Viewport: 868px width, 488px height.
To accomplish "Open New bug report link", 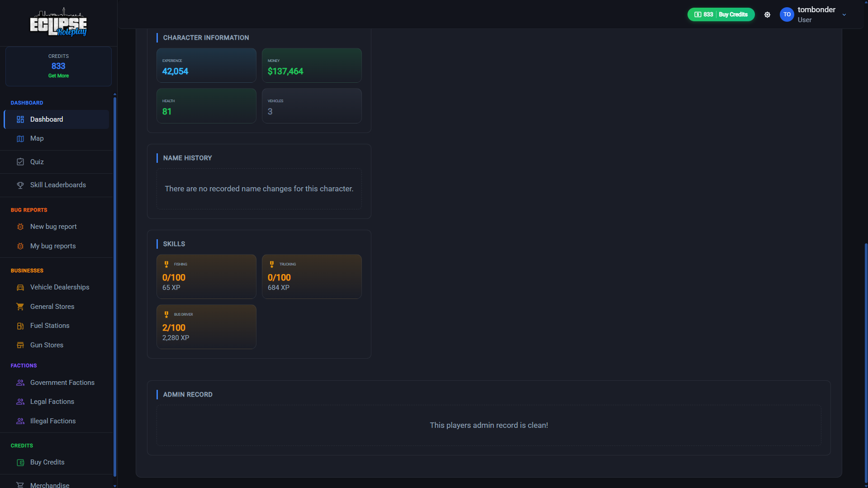I will 57,227.
